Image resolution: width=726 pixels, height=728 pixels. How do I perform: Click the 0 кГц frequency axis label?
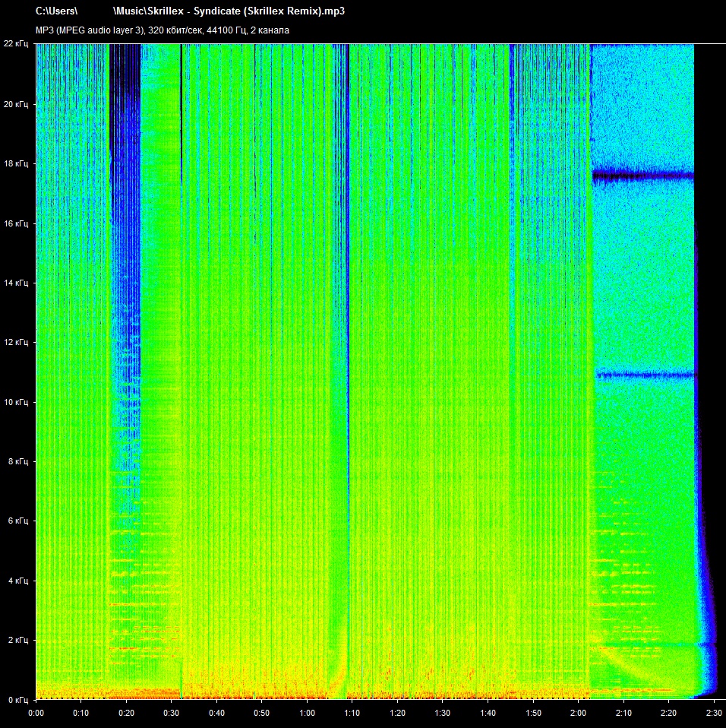tap(17, 699)
